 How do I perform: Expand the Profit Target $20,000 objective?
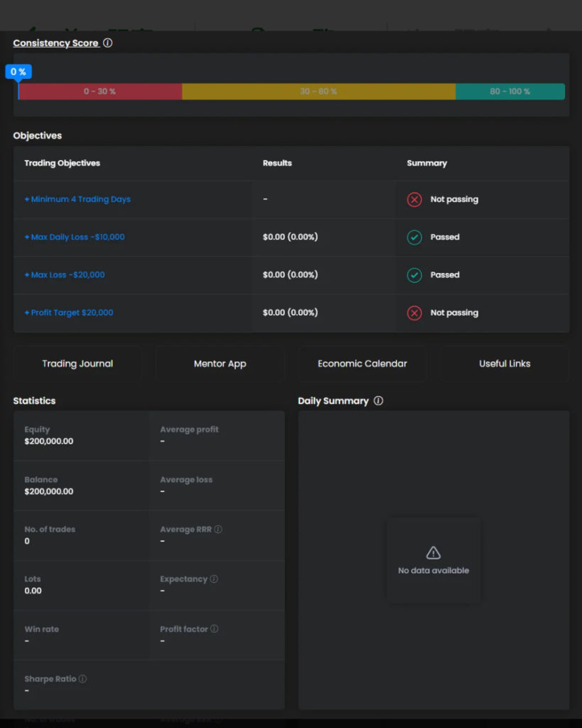69,313
